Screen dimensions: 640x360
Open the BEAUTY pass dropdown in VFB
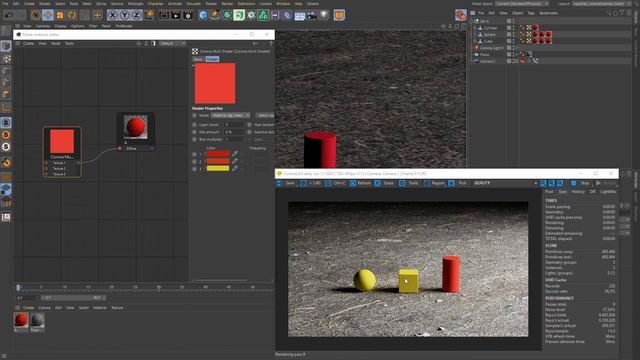[x=505, y=183]
